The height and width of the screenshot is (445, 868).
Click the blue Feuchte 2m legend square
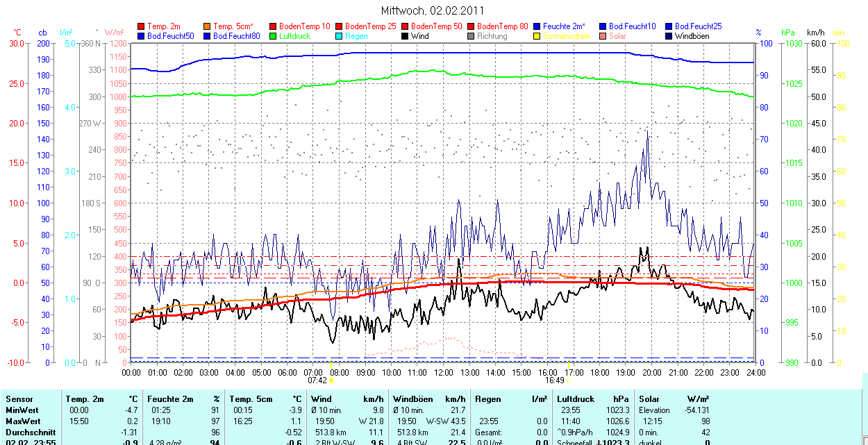(x=537, y=26)
